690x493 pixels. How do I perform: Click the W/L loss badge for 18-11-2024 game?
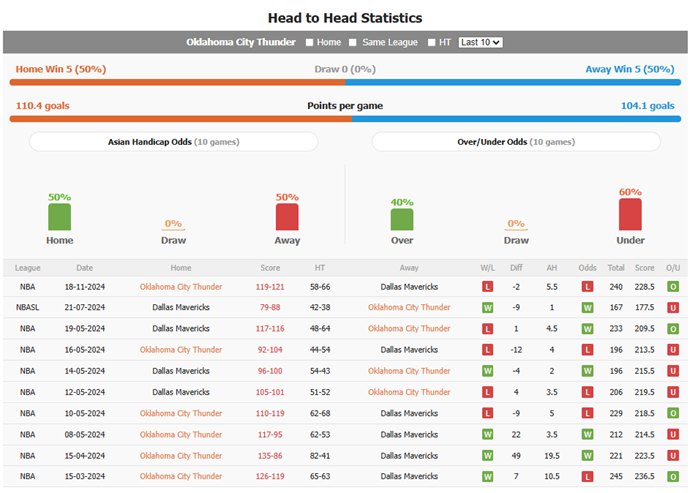tap(487, 287)
